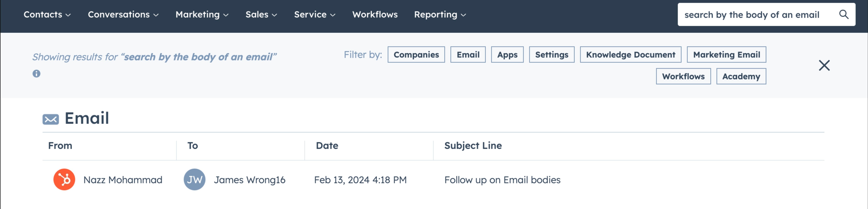Filter results by Academy
The image size is (868, 209).
741,76
